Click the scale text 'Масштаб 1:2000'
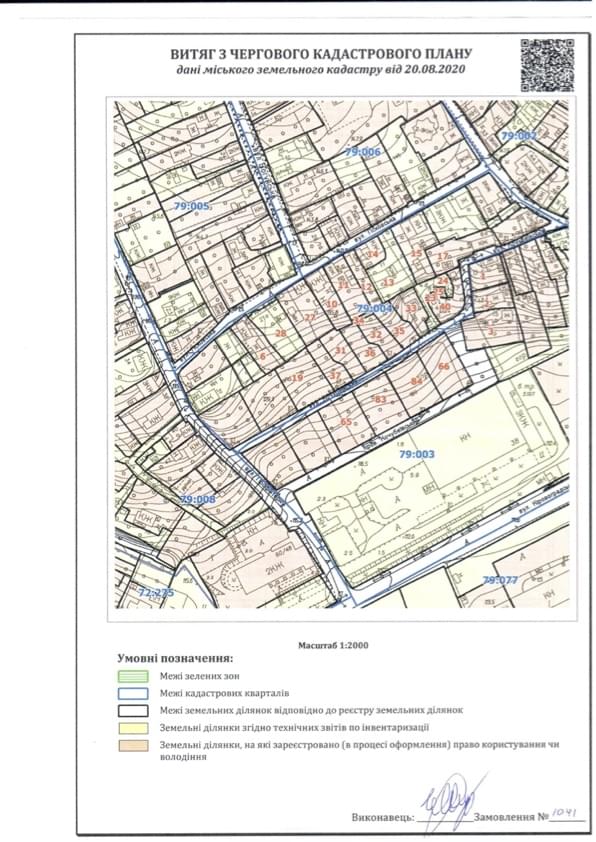Screen dimensions: 596x842 [x=333, y=645]
